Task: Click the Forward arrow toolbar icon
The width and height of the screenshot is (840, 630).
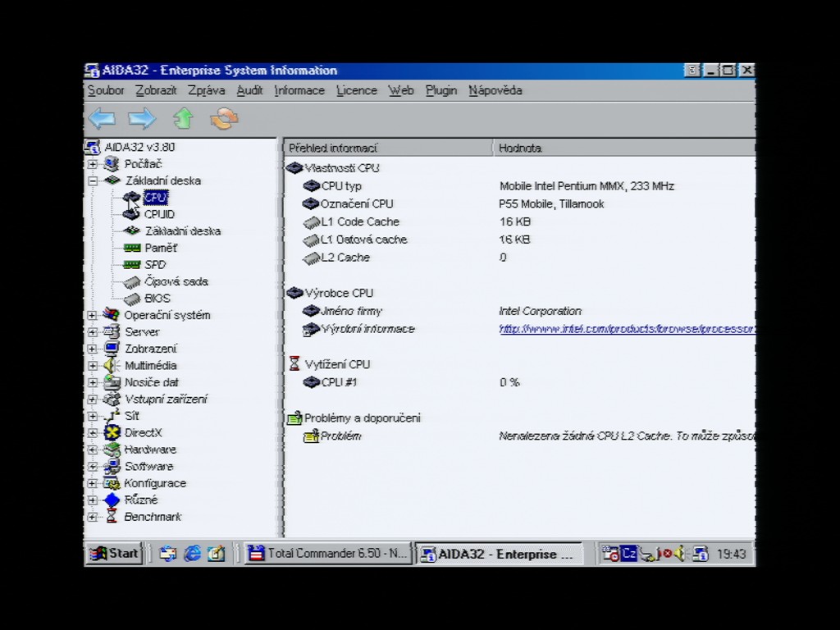Action: click(142, 118)
